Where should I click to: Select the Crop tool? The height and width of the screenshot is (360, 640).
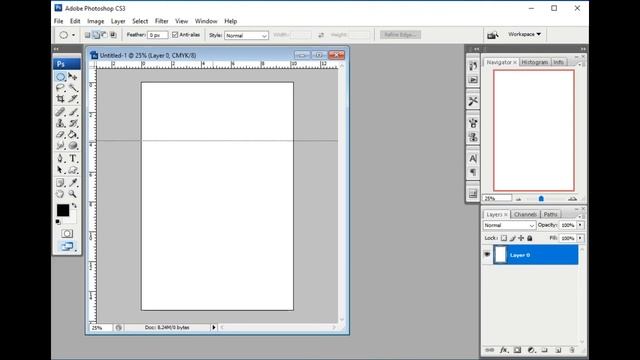coord(60,99)
